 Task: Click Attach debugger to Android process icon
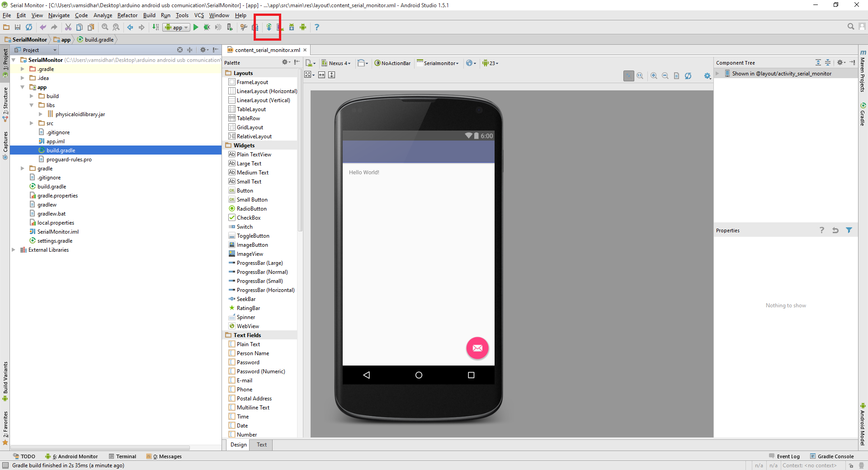[x=230, y=27]
